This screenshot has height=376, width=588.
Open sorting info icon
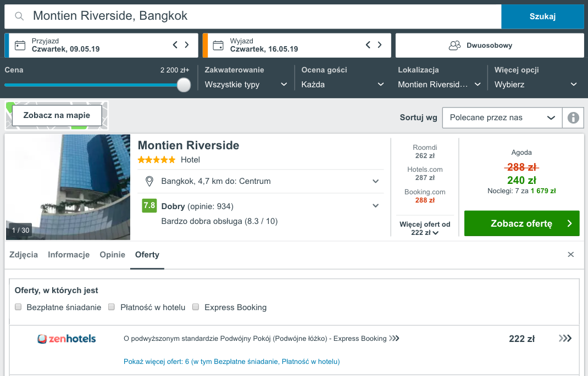click(x=573, y=117)
